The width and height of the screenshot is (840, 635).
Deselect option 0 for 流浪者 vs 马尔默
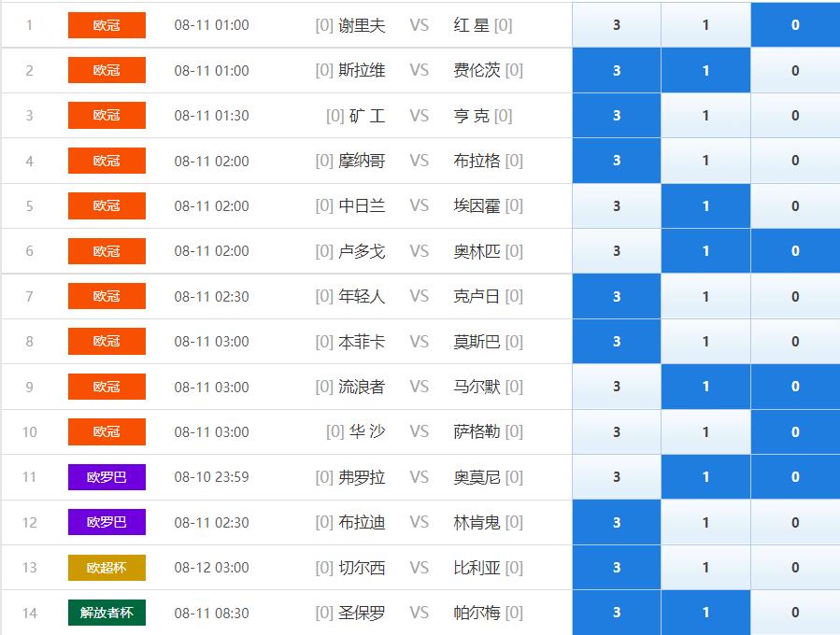coord(795,387)
